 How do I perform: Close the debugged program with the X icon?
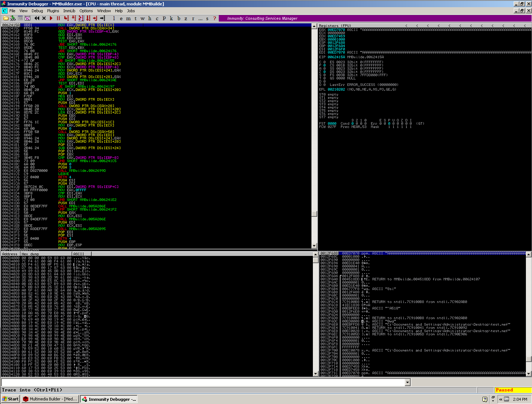click(x=44, y=18)
